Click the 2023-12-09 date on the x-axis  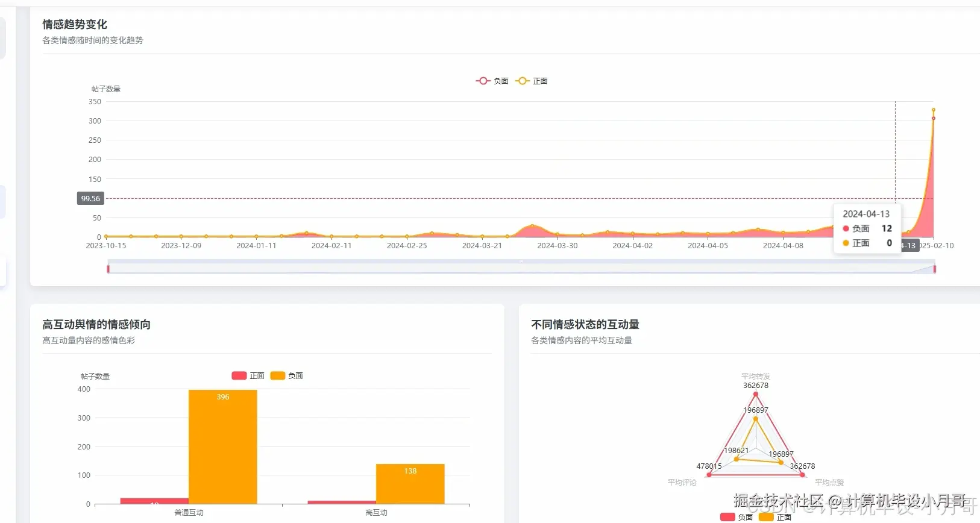click(x=181, y=245)
